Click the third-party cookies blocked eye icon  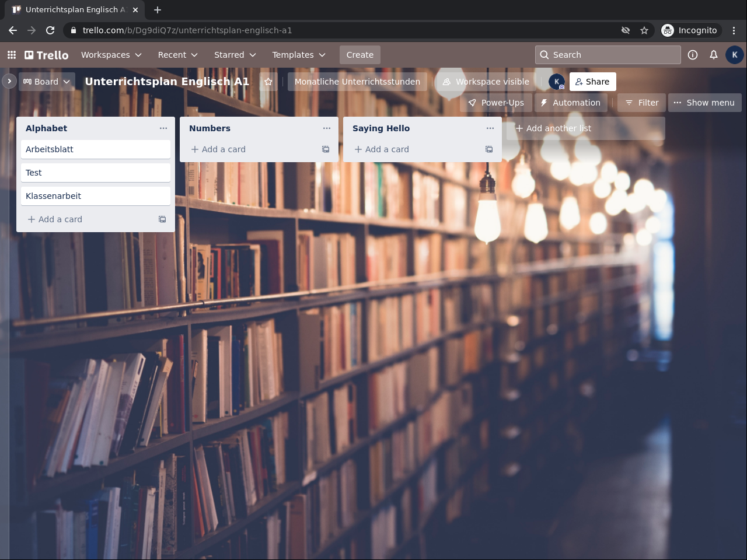click(x=626, y=30)
